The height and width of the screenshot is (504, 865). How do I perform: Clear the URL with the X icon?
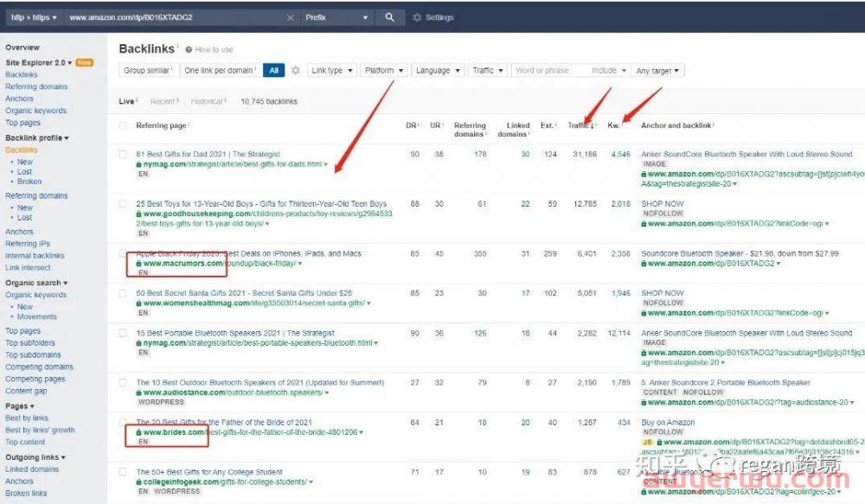click(290, 17)
